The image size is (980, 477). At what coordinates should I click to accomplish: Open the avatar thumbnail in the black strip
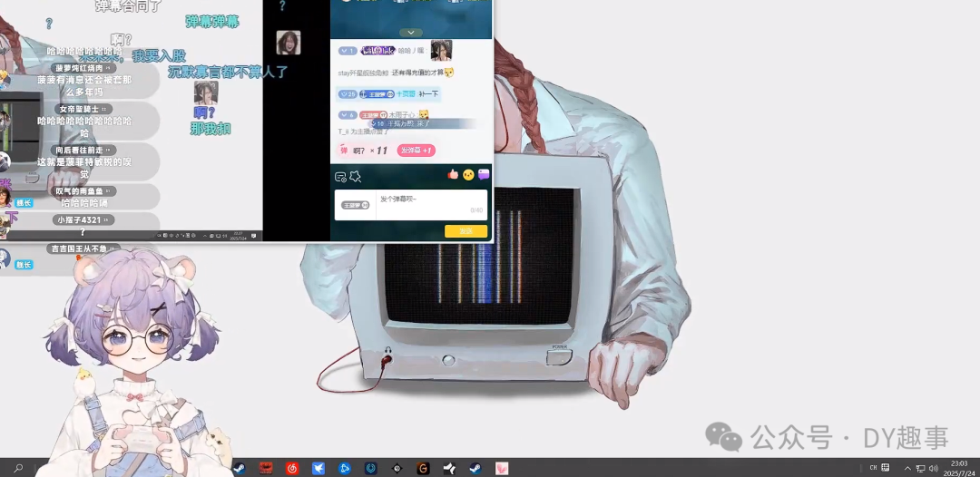(x=289, y=43)
